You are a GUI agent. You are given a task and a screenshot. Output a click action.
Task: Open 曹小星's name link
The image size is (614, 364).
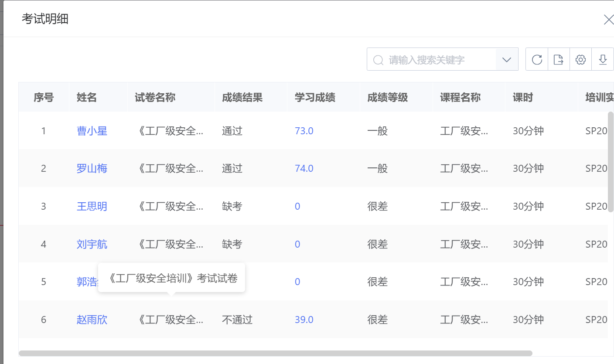(x=92, y=130)
